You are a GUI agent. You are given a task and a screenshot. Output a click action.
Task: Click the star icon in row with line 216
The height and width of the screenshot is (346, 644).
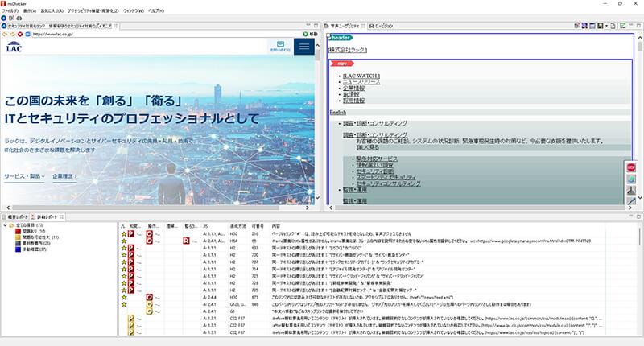[x=124, y=234]
